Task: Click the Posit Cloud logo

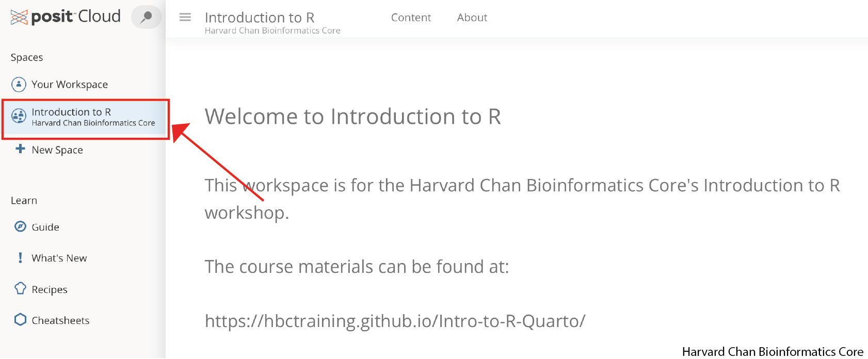Action: (66, 17)
